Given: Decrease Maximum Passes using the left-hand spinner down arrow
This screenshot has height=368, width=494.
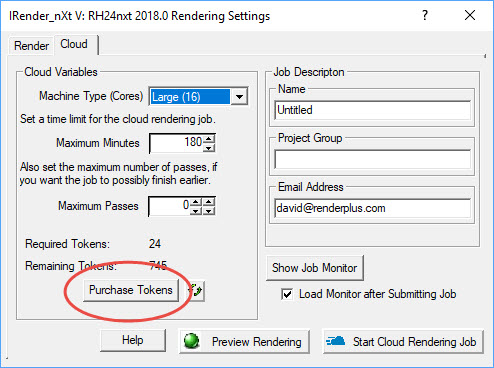Looking at the screenshot, I should (x=196, y=211).
